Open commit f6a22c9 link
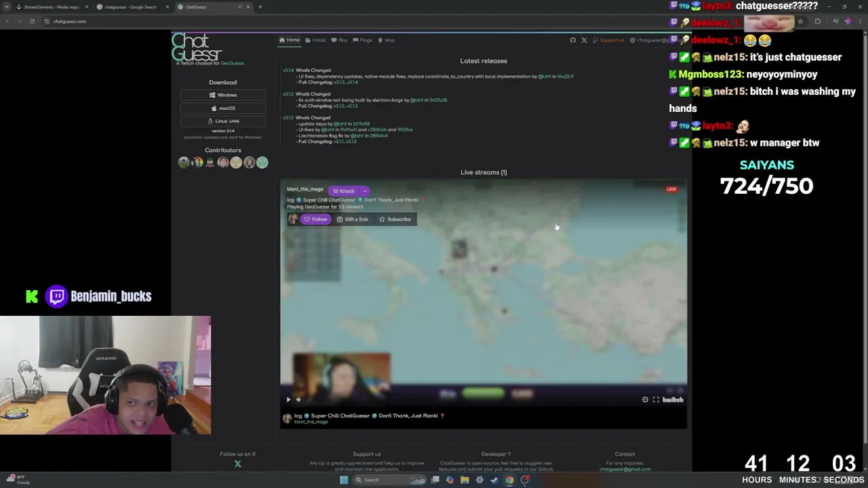The width and height of the screenshot is (868, 488). (x=565, y=77)
